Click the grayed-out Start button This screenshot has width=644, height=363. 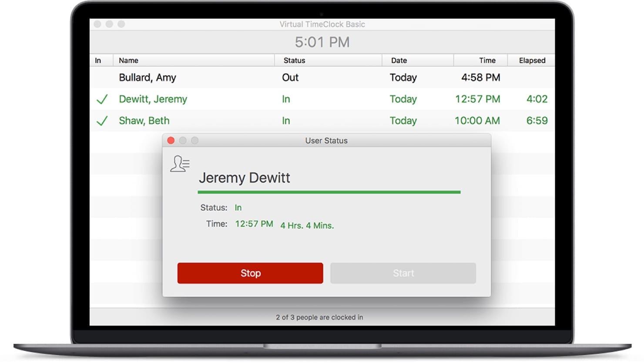click(x=403, y=273)
